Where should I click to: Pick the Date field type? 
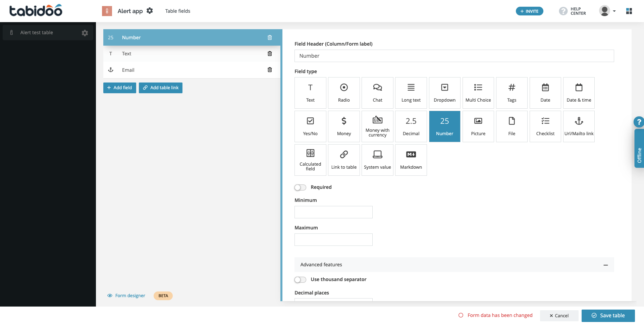(x=545, y=93)
